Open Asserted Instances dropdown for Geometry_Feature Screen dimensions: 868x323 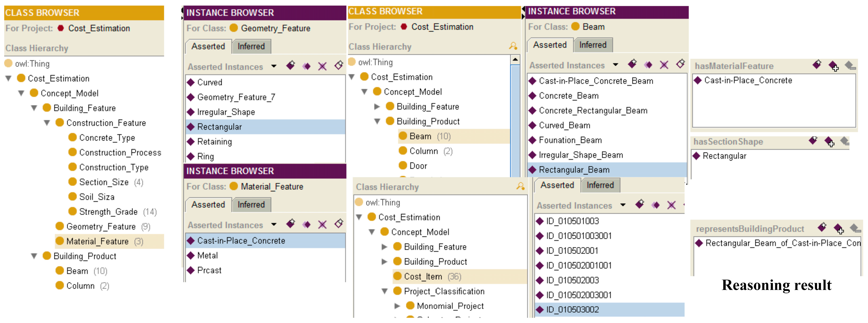point(274,66)
